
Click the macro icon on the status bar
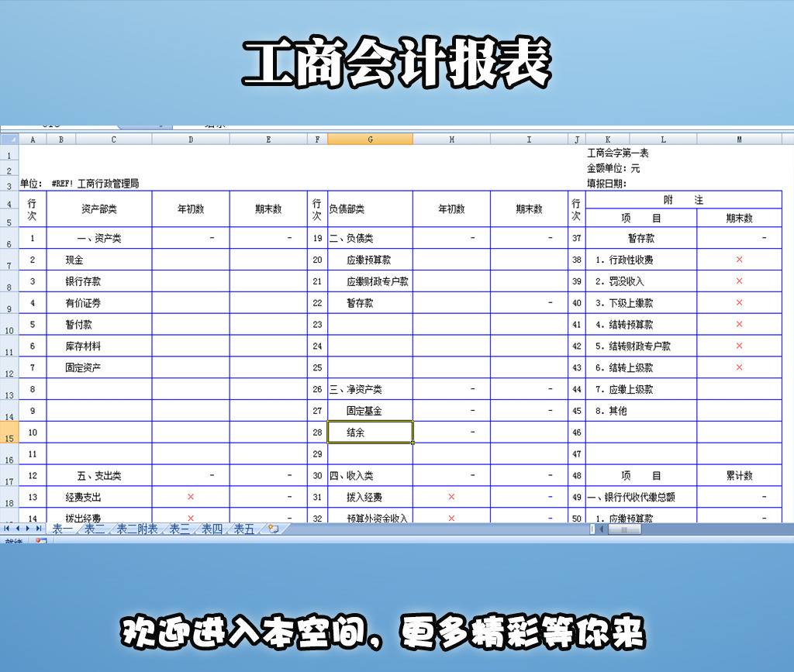tap(40, 540)
